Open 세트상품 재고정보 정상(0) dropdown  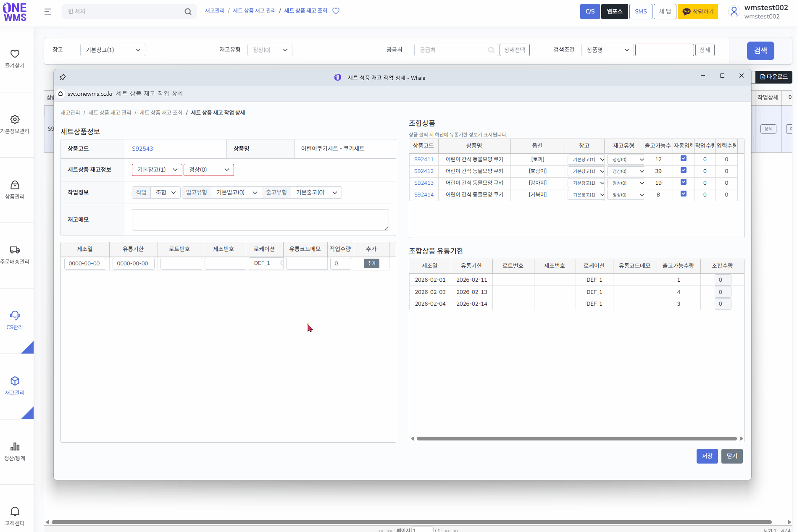[x=209, y=170]
